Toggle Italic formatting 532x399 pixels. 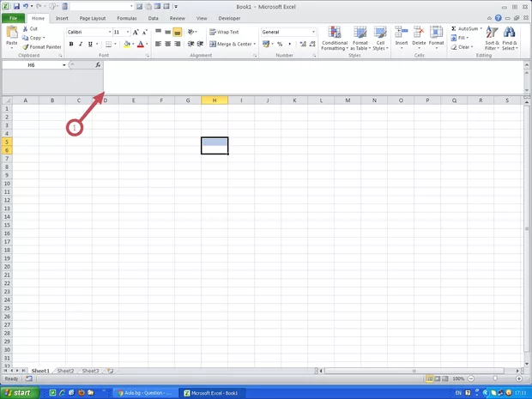tap(81, 44)
